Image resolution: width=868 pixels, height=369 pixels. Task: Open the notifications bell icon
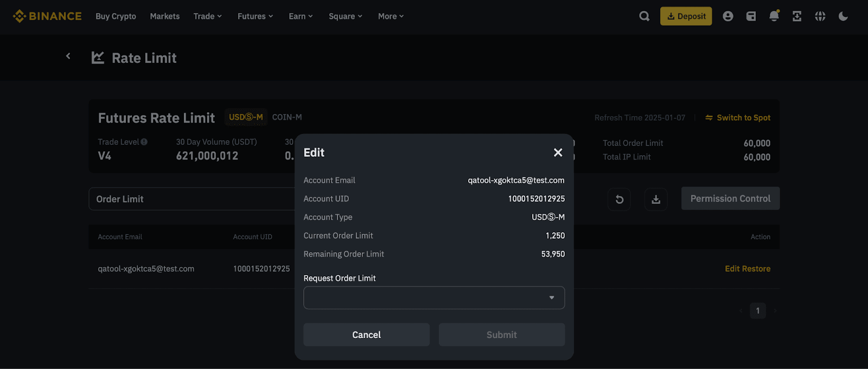click(x=774, y=16)
